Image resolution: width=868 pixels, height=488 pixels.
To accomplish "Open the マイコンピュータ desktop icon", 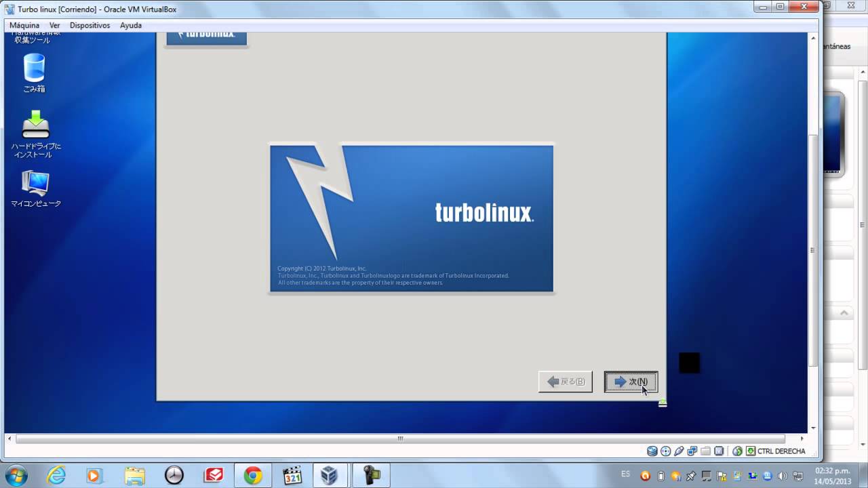I will click(36, 188).
